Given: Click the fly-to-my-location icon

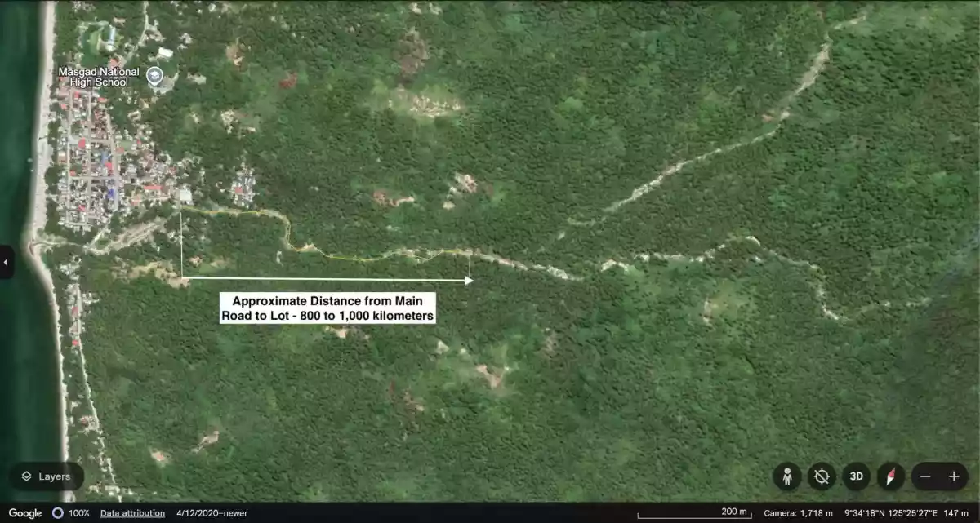Looking at the screenshot, I should point(822,476).
